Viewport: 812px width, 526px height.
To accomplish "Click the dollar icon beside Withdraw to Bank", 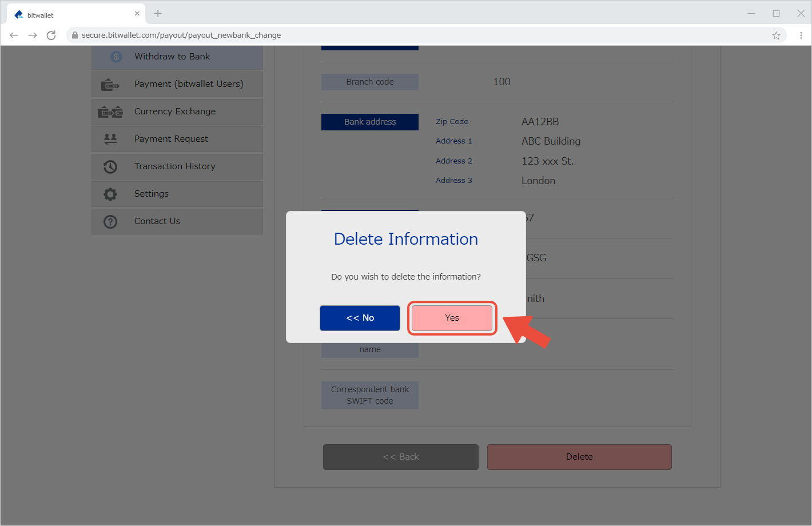I will click(116, 57).
